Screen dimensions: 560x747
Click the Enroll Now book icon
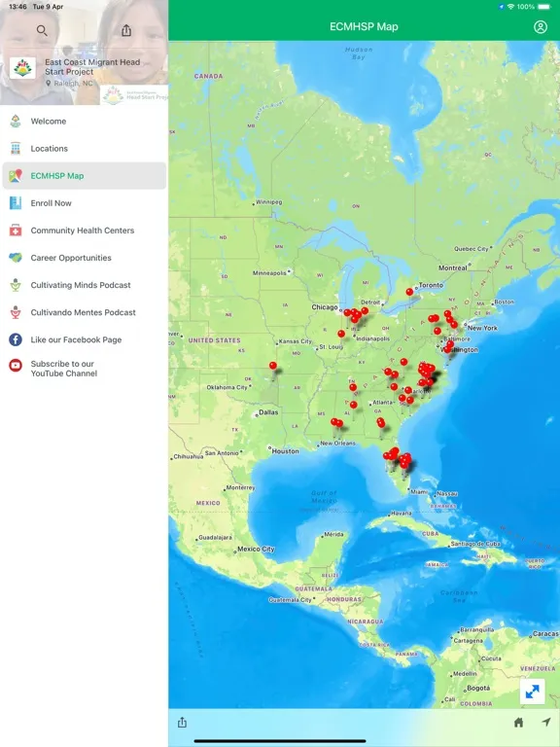(16, 203)
